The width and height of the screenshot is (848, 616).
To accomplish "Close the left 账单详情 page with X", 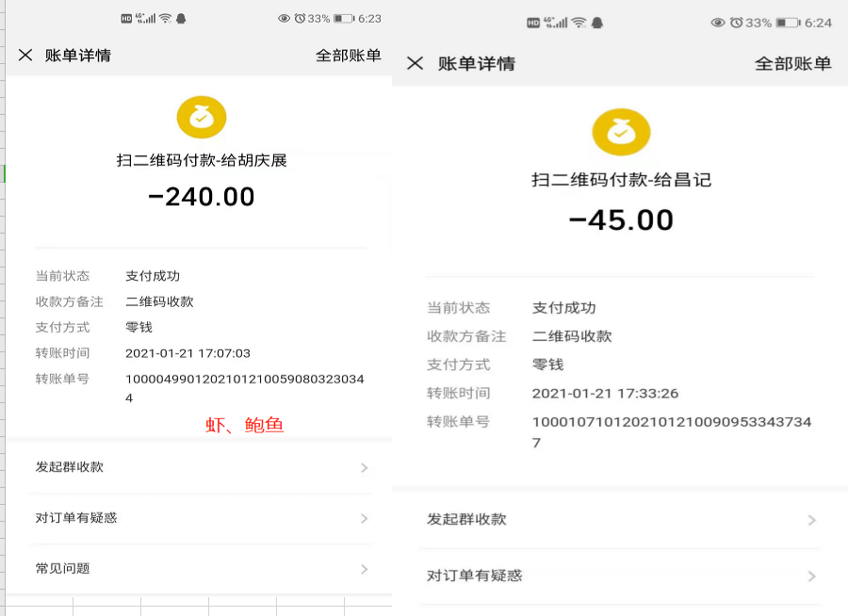I will pyautogui.click(x=25, y=56).
